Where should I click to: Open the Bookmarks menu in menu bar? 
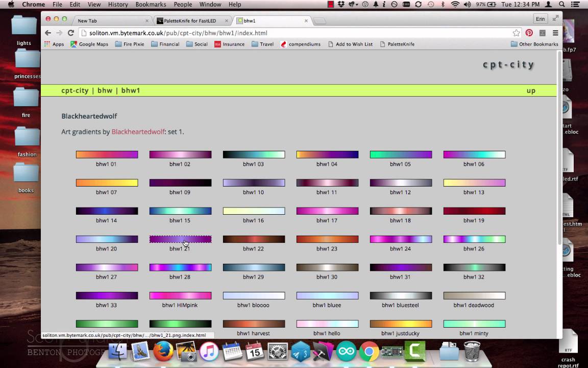click(151, 4)
